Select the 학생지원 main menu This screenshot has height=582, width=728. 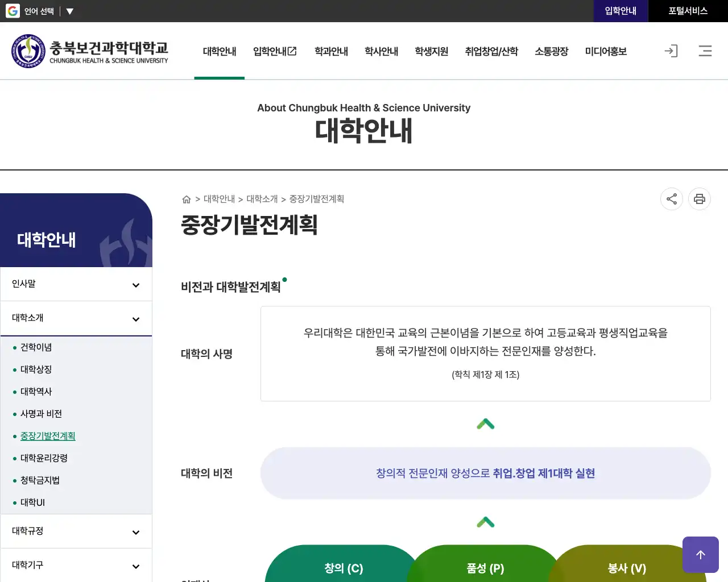pyautogui.click(x=431, y=51)
